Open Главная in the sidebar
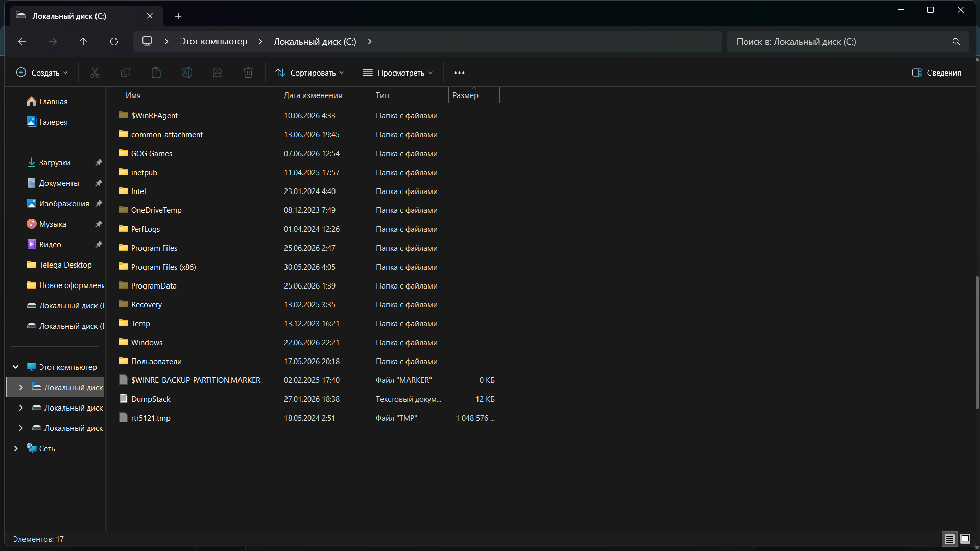This screenshot has width=980, height=551. 47,102
